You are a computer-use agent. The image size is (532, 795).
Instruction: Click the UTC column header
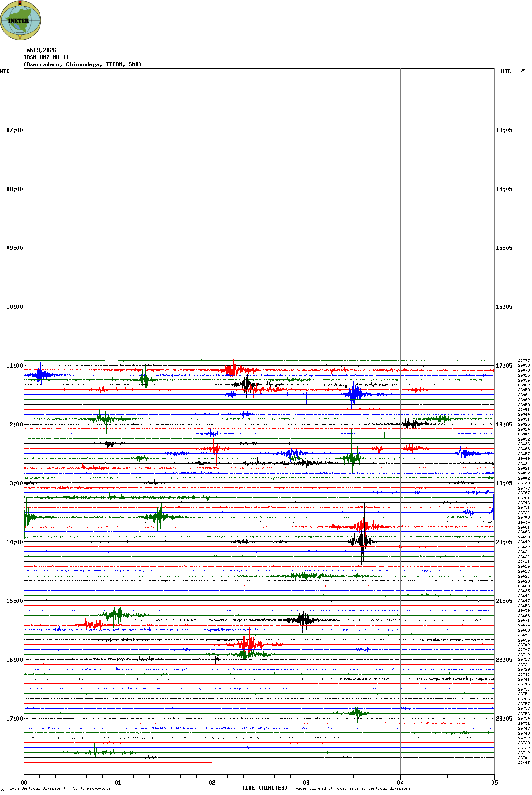point(506,72)
